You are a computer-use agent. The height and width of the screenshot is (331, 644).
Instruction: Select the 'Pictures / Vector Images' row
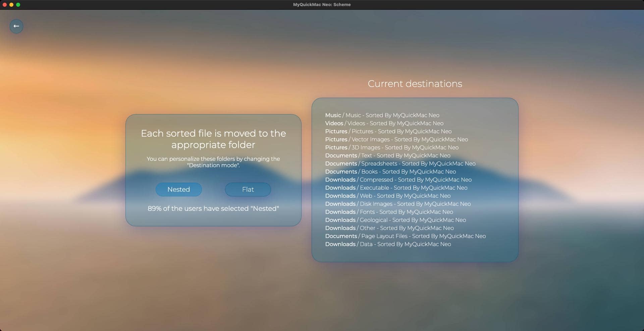396,139
